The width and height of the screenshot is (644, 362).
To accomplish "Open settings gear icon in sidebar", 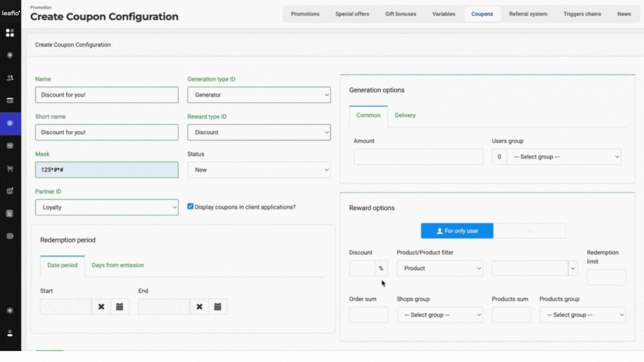I will pos(10,311).
